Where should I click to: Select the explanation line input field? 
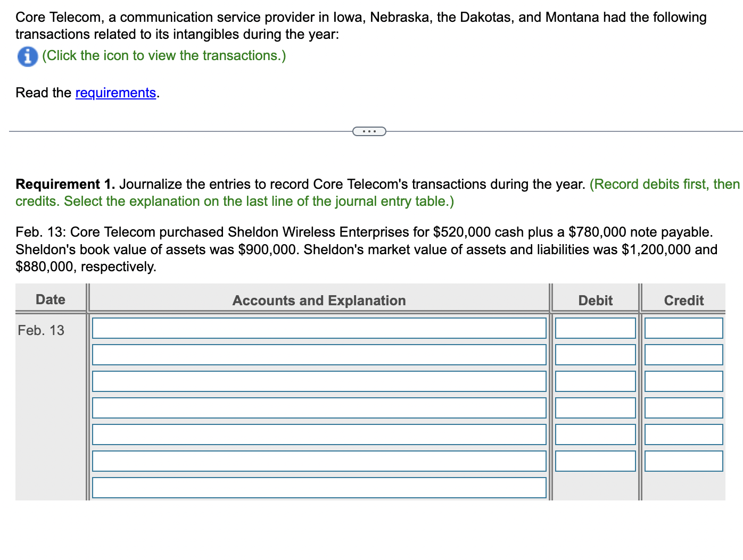(x=319, y=487)
